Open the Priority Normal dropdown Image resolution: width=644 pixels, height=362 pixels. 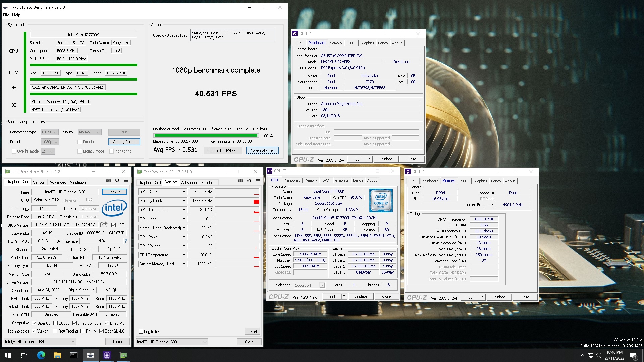pos(90,132)
